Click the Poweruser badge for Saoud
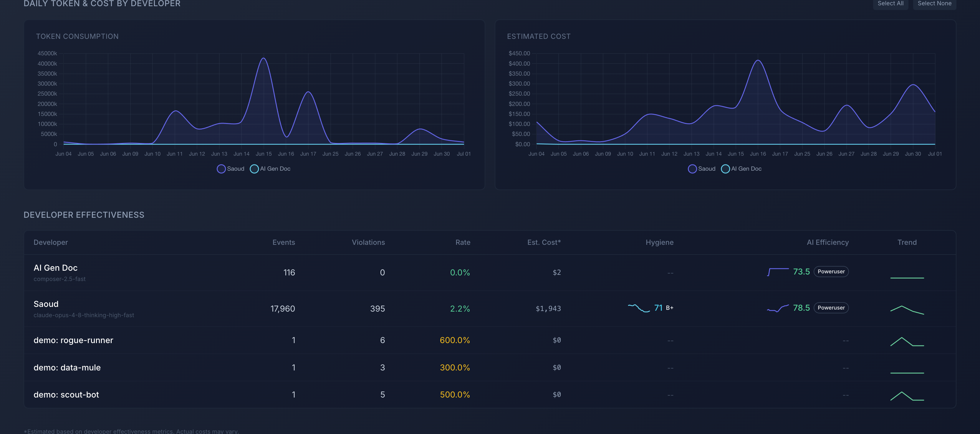Screen dimensions: 980x434 831,308
